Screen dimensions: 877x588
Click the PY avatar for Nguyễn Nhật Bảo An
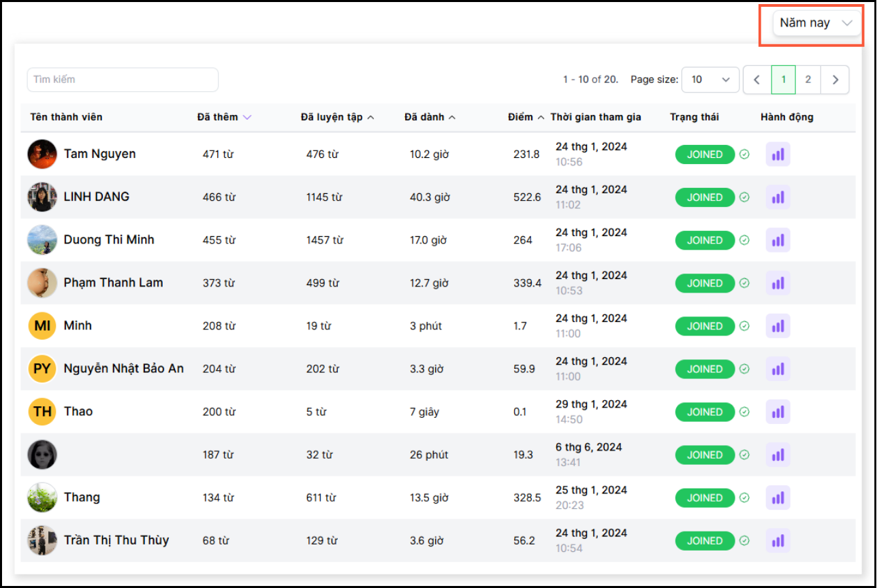click(x=42, y=368)
